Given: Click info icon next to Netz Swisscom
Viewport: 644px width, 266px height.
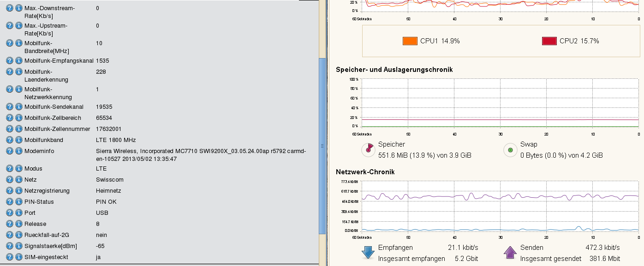Looking at the screenshot, I should 18,179.
